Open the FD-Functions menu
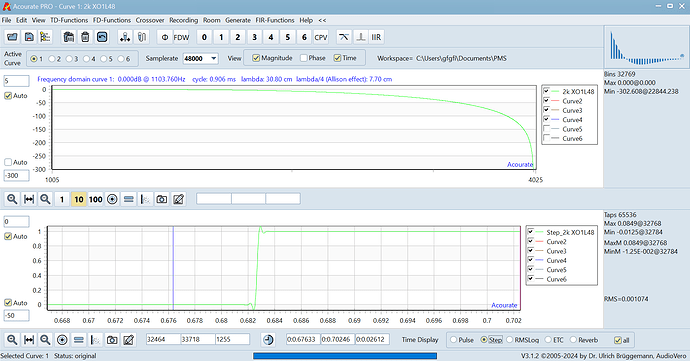 click(112, 20)
